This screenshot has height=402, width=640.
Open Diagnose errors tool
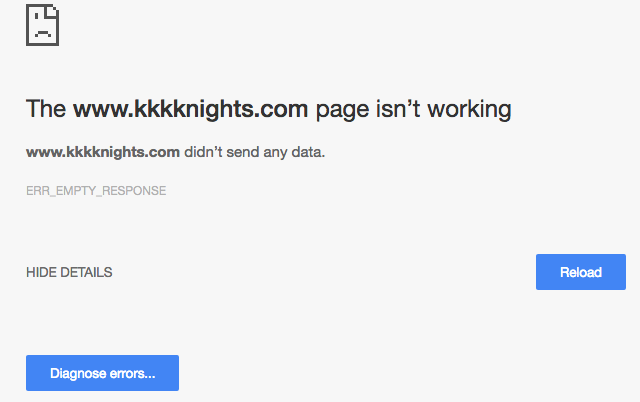102,373
